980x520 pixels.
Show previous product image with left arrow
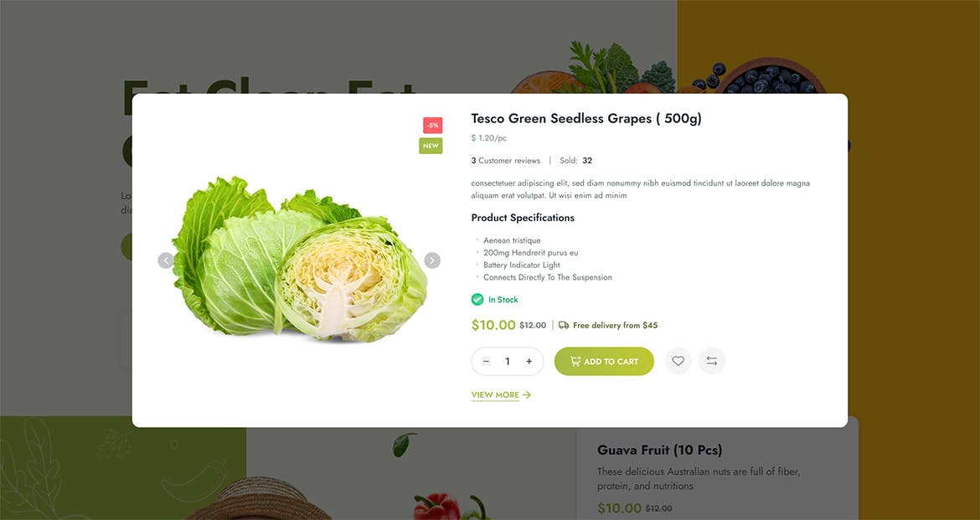(x=166, y=260)
